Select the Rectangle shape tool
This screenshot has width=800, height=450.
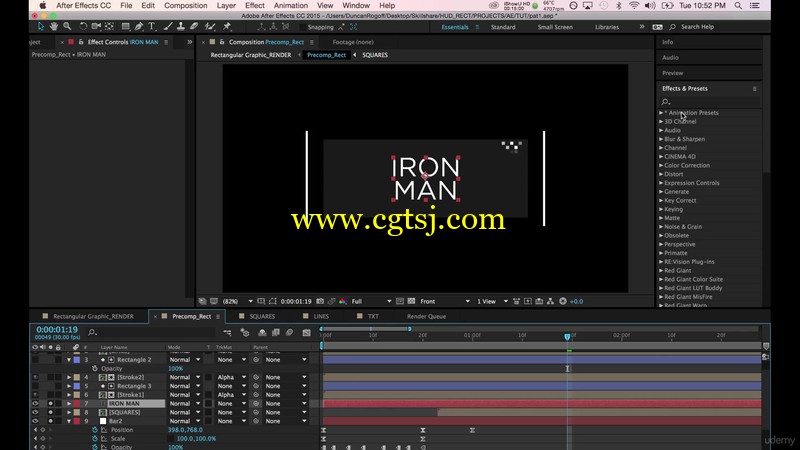click(x=126, y=27)
